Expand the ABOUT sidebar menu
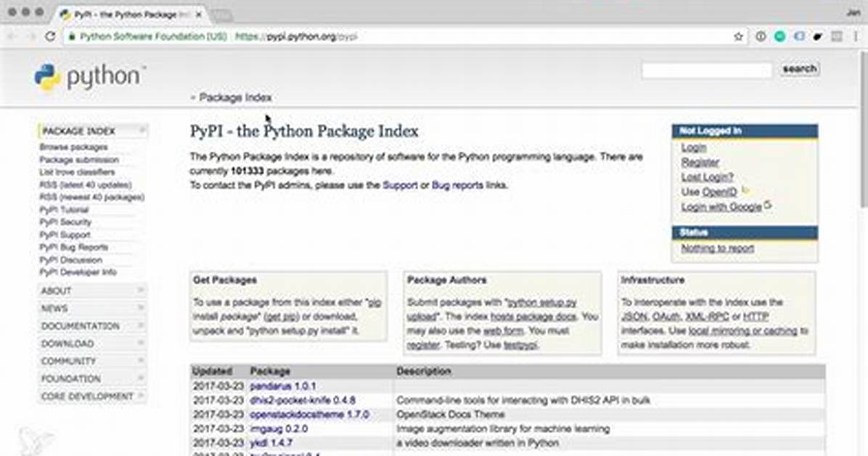This screenshot has height=456, width=868. tap(92, 291)
